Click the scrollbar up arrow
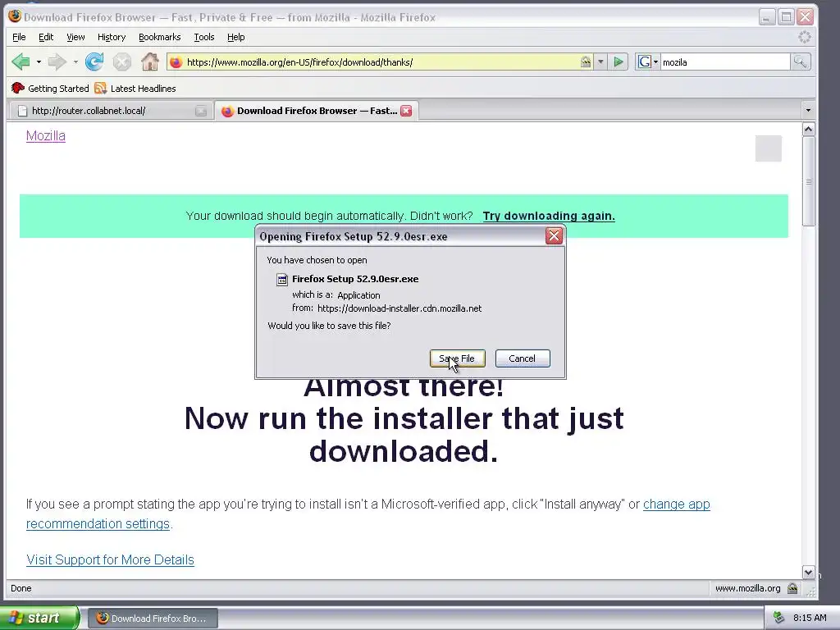The image size is (840, 630). click(x=808, y=129)
